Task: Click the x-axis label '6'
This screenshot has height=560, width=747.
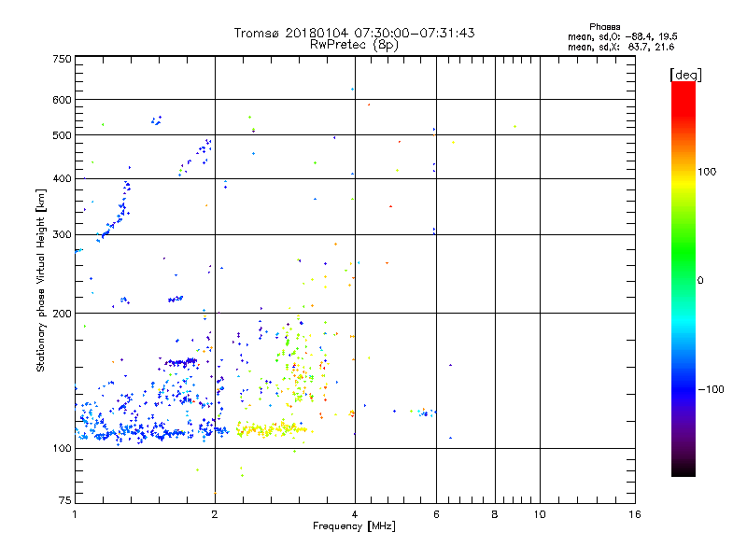Action: click(x=436, y=514)
